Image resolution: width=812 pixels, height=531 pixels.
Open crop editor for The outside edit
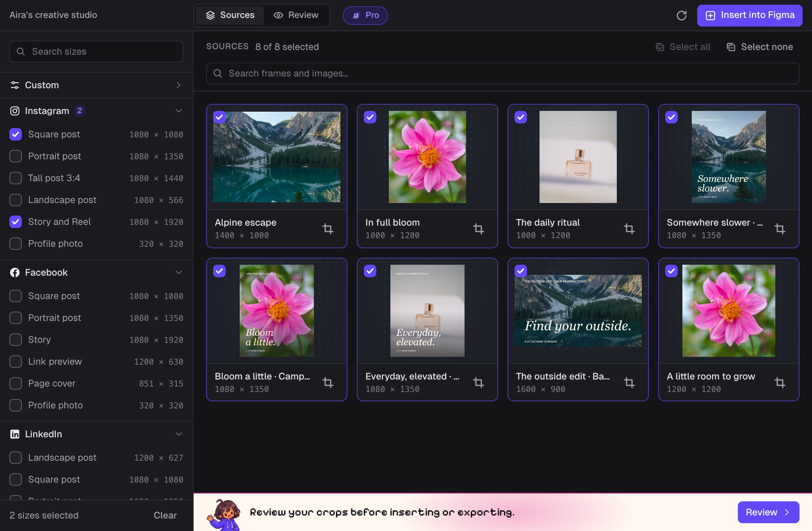point(629,382)
